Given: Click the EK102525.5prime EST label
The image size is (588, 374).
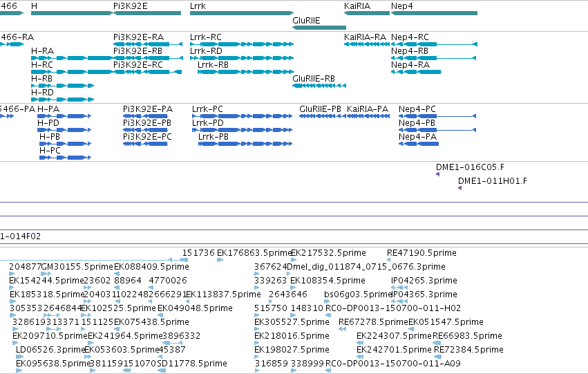Looking at the screenshot, I should pos(118,309).
